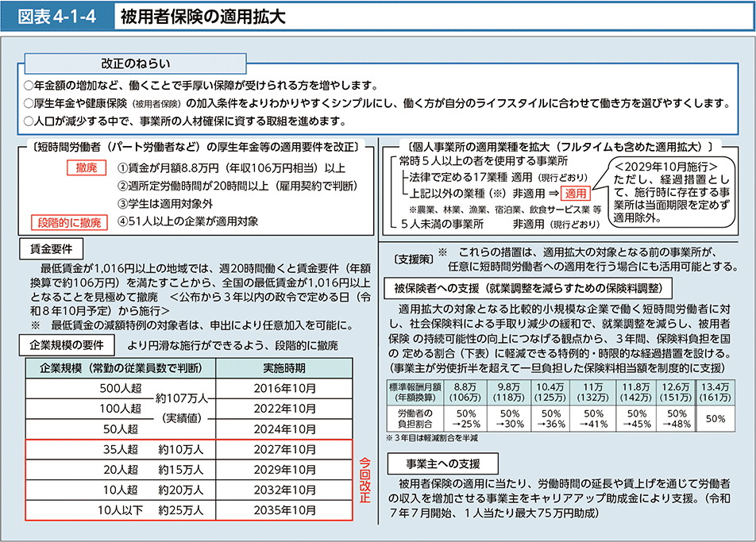Click the red 段階的に撤廃 label box
Viewport: 756px width, 542px height.
[69, 222]
